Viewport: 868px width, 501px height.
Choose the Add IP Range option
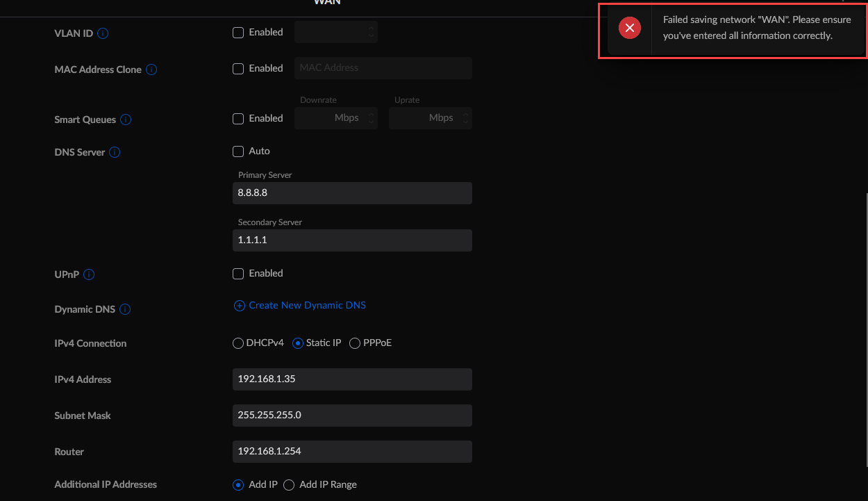(289, 485)
